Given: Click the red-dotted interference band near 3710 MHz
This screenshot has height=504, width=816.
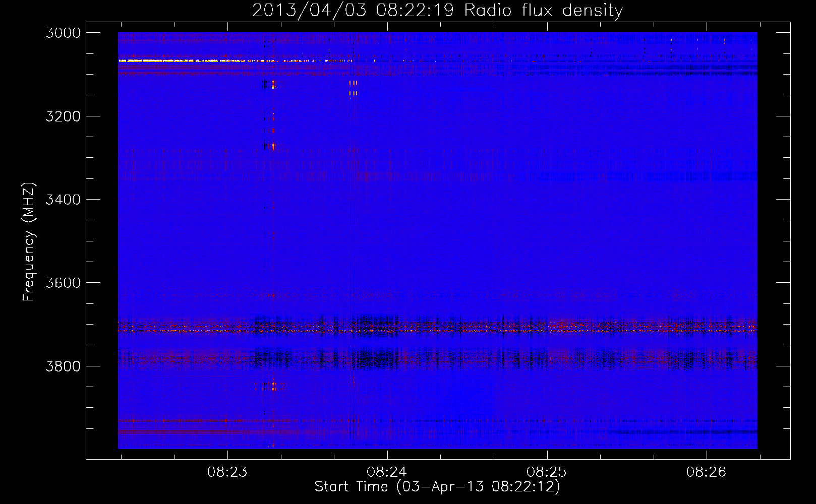Looking at the screenshot, I should [437, 328].
